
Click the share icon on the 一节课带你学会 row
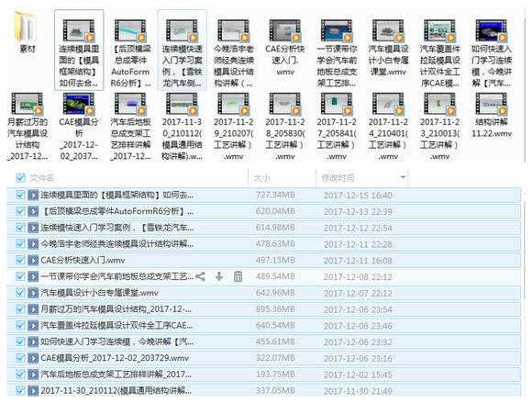click(x=200, y=276)
